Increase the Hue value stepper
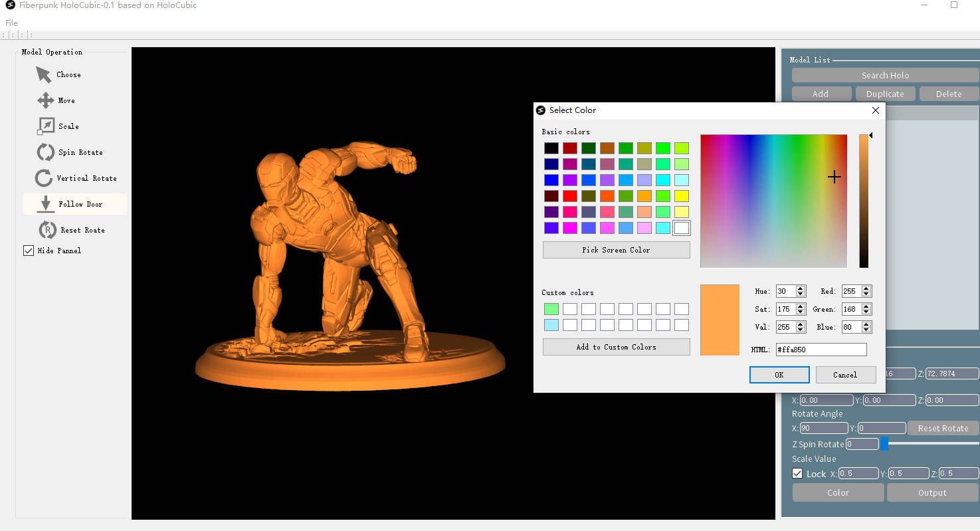Viewport: 980px width, 531px height. (801, 288)
